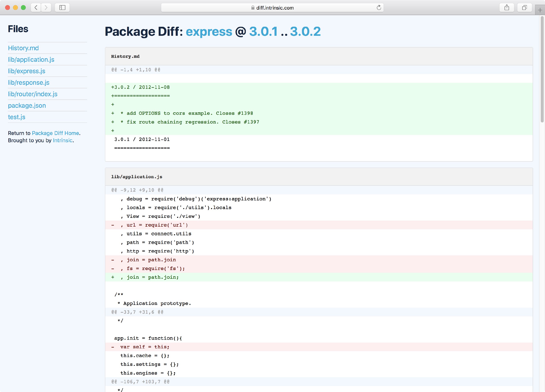Click hunk header '@@ -1,4 +1,10 @@'

319,70
